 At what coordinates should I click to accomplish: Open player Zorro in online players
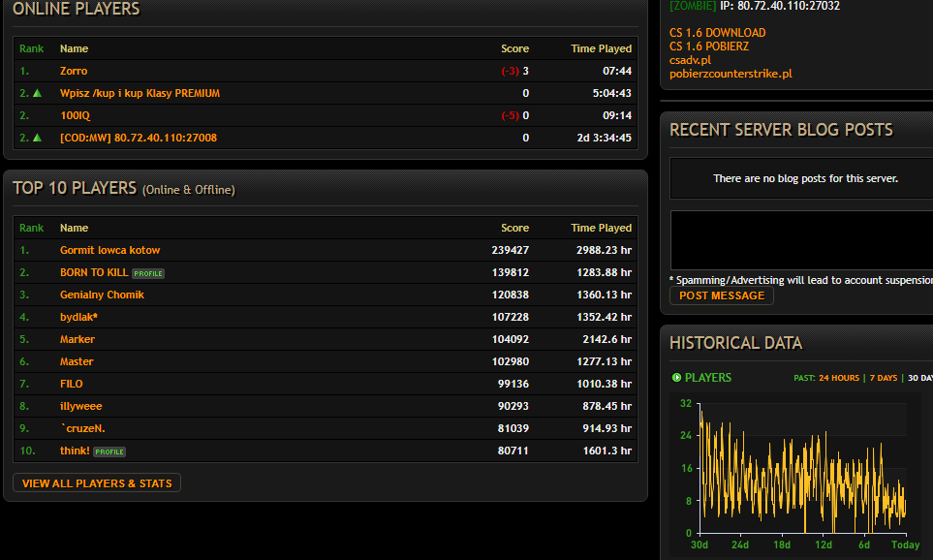click(74, 71)
